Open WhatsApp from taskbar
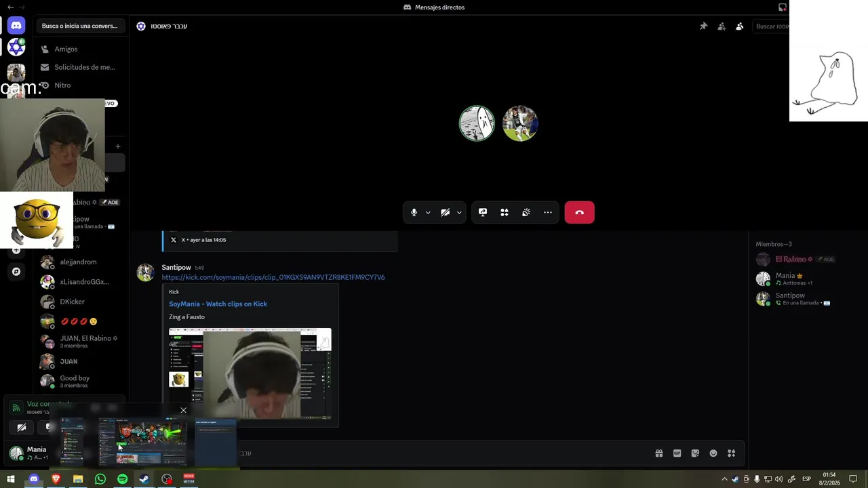This screenshot has height=488, width=868. [100, 479]
